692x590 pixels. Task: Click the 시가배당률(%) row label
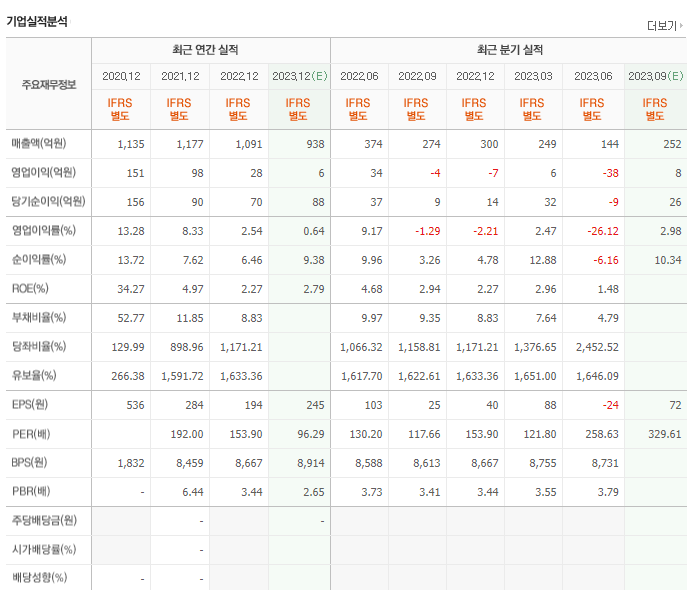point(44,549)
